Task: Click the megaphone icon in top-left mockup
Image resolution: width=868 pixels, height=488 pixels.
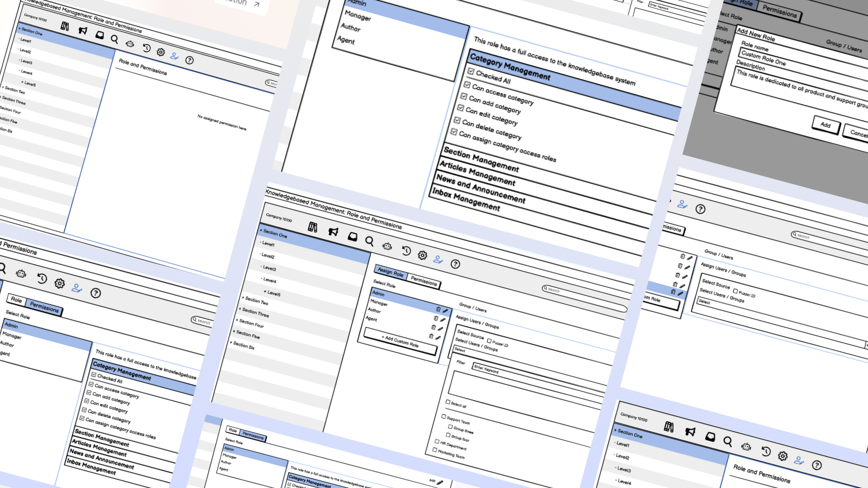Action: click(x=82, y=30)
